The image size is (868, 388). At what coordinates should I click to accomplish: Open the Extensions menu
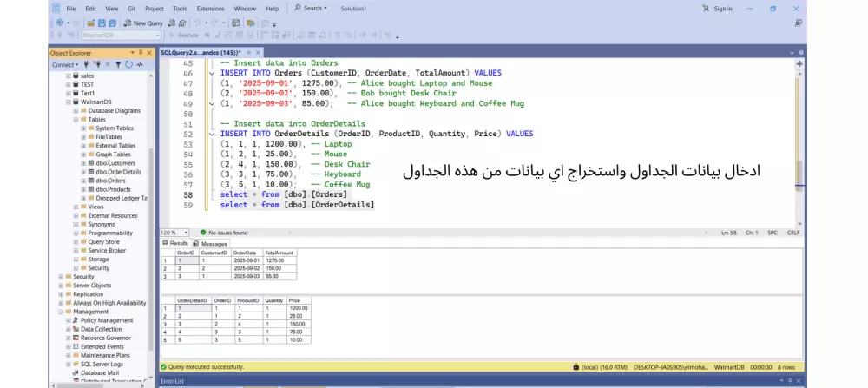210,9
